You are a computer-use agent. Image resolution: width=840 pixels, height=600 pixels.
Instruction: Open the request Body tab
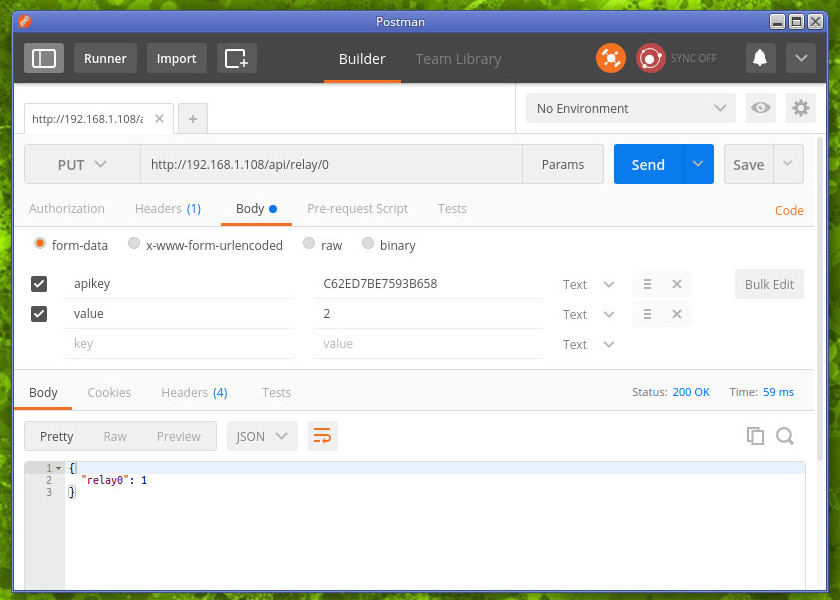256,208
